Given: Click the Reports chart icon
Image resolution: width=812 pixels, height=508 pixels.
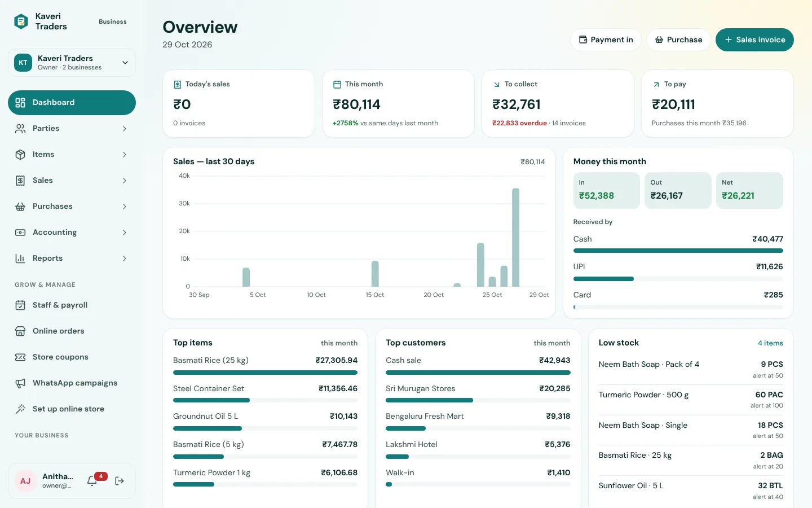Looking at the screenshot, I should click(20, 259).
